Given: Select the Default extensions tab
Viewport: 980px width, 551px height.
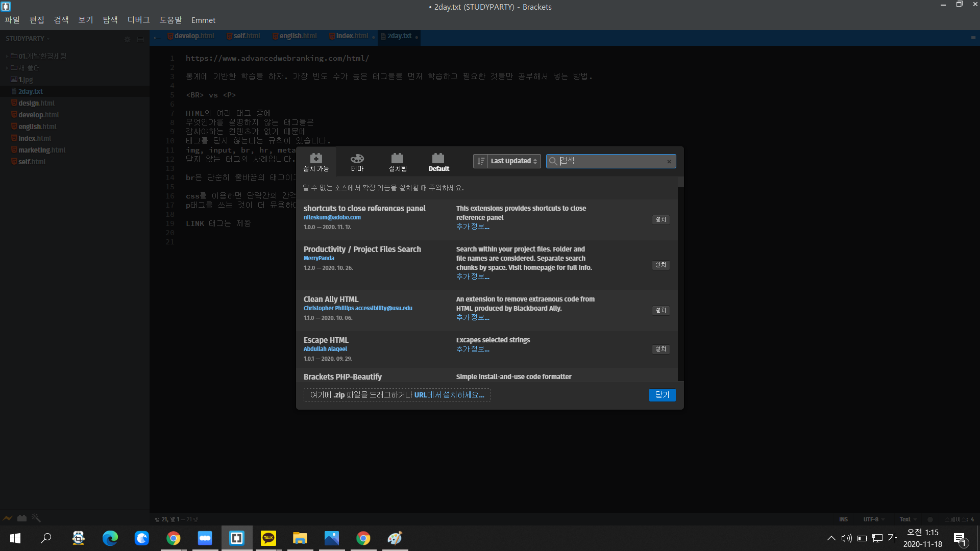Looking at the screenshot, I should 438,162.
